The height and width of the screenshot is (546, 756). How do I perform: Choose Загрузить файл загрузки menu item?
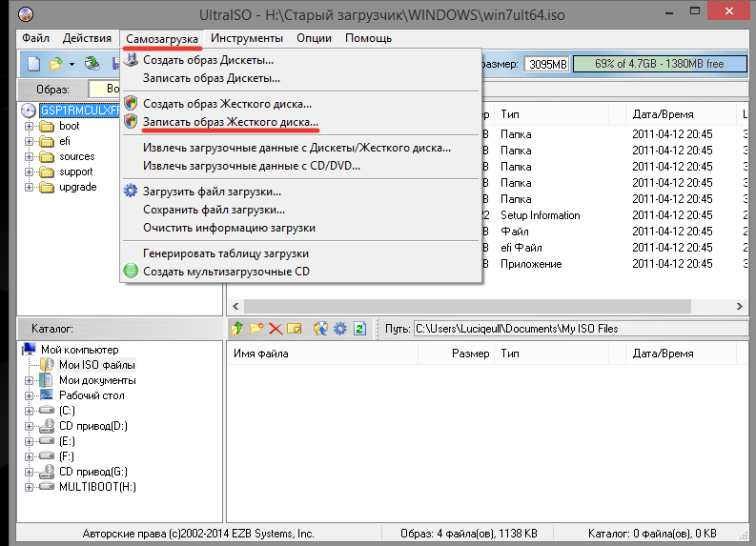coord(212,191)
